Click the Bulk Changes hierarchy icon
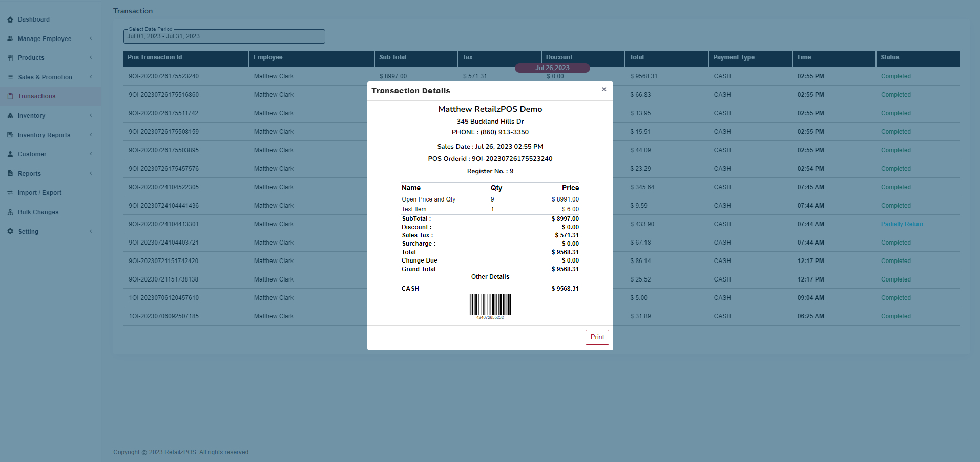 coord(10,212)
